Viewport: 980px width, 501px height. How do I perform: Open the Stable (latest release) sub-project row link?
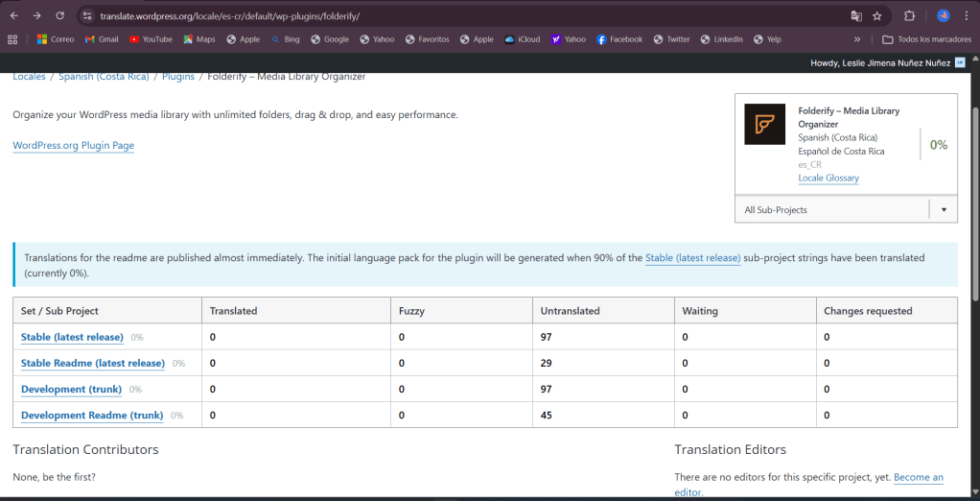tap(72, 337)
